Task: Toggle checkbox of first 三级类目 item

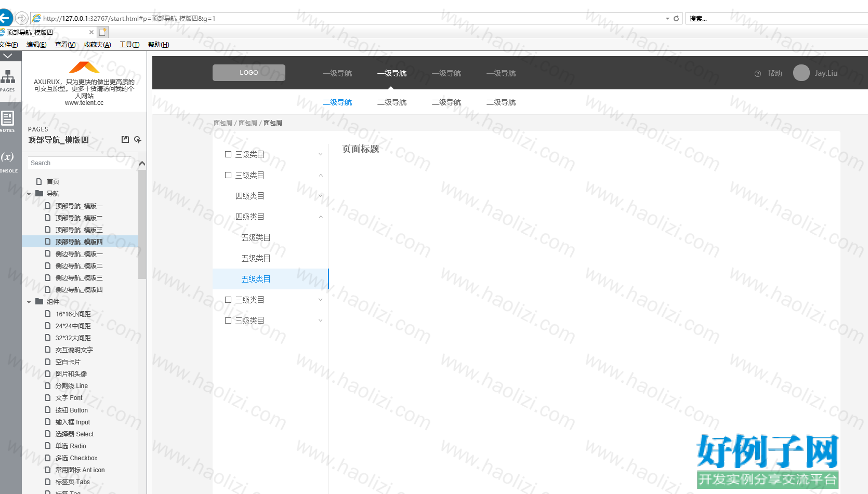Action: coord(228,154)
